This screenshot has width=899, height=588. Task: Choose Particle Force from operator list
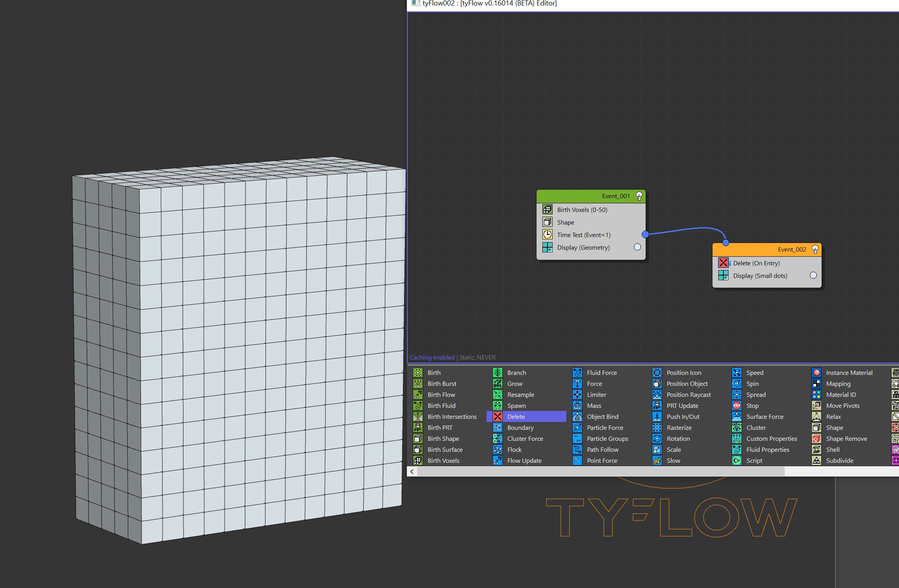(605, 427)
